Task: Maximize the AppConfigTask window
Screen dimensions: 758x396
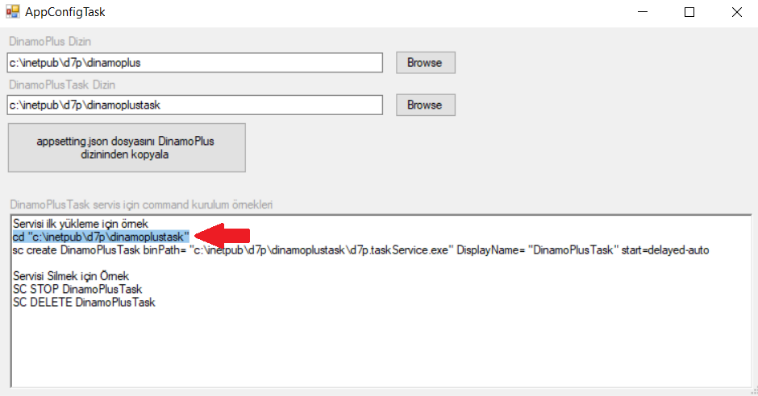Action: click(689, 12)
